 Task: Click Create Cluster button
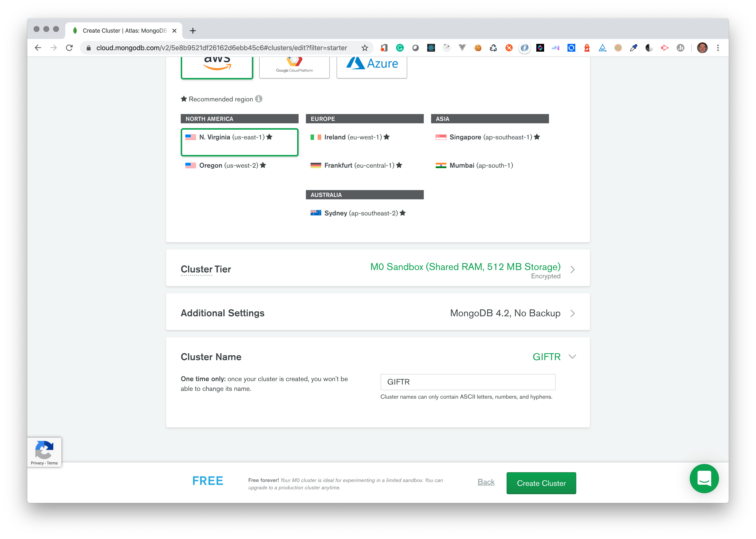541,482
